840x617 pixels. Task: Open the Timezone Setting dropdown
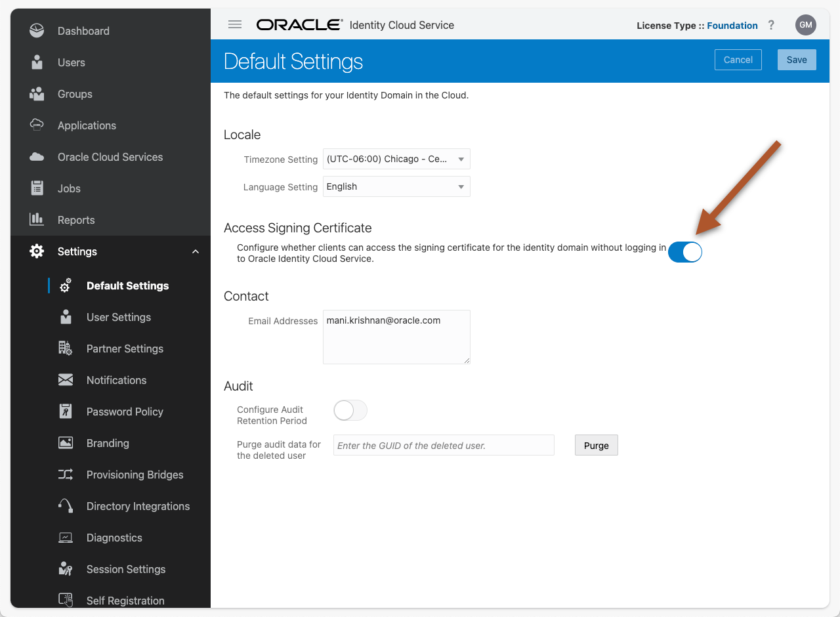396,158
